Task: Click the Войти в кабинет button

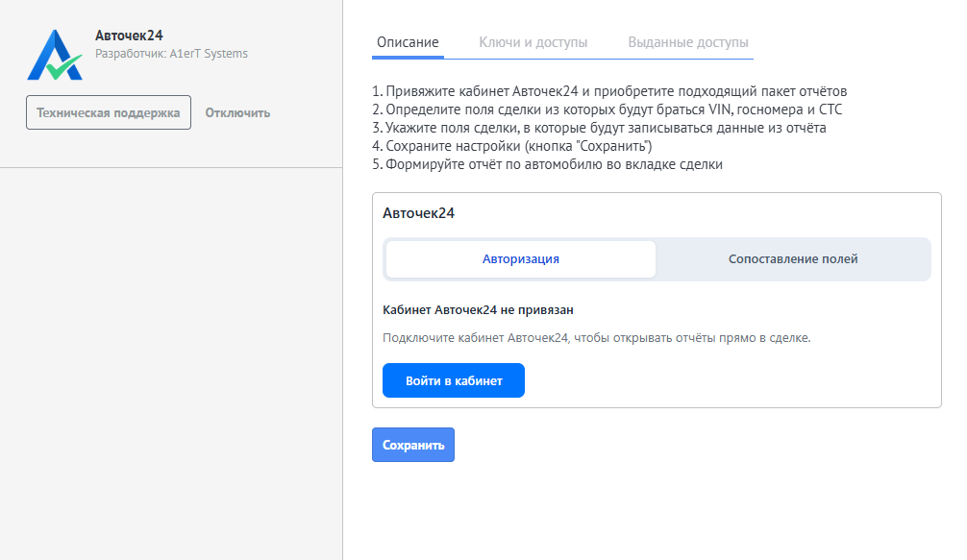Action: tap(454, 380)
